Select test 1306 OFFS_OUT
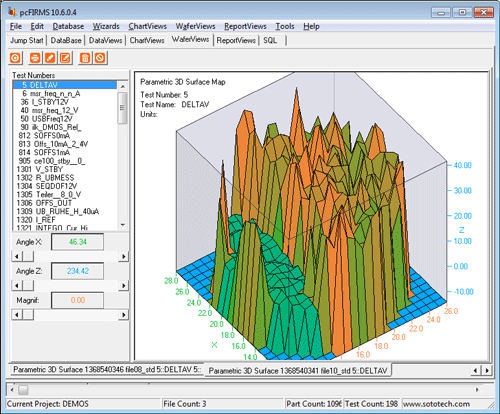 (65, 203)
